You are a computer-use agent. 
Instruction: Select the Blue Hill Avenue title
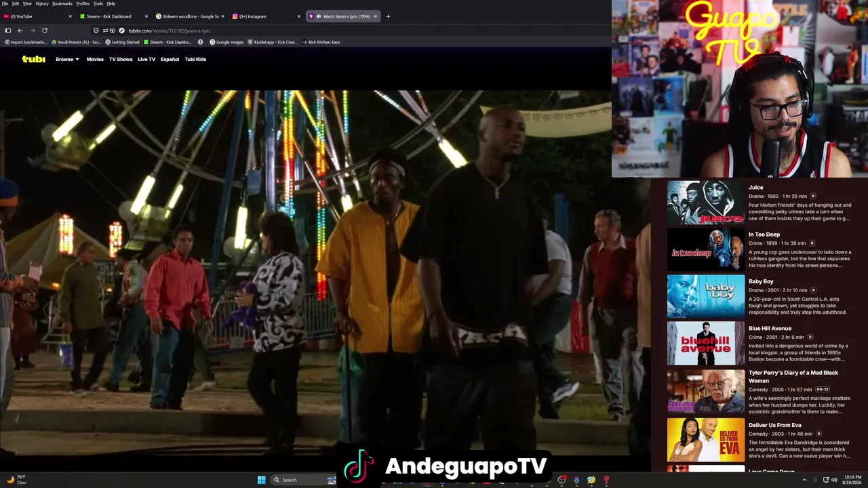pos(770,329)
